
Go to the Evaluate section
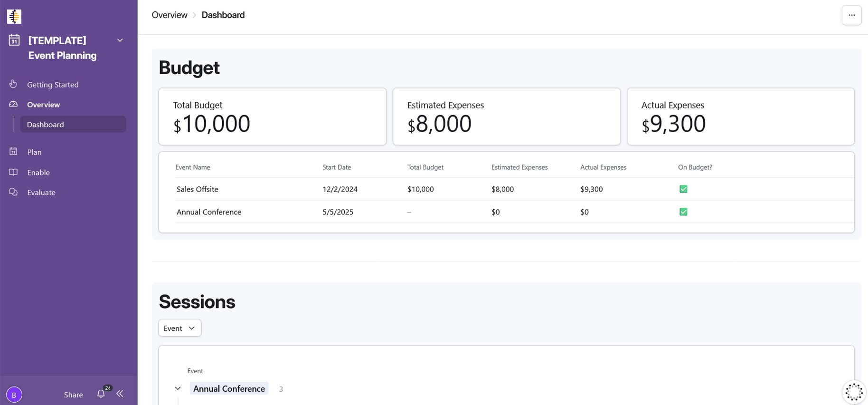[41, 193]
